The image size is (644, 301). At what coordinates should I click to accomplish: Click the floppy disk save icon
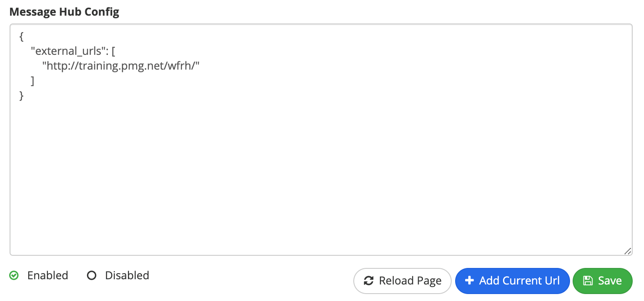coord(588,281)
